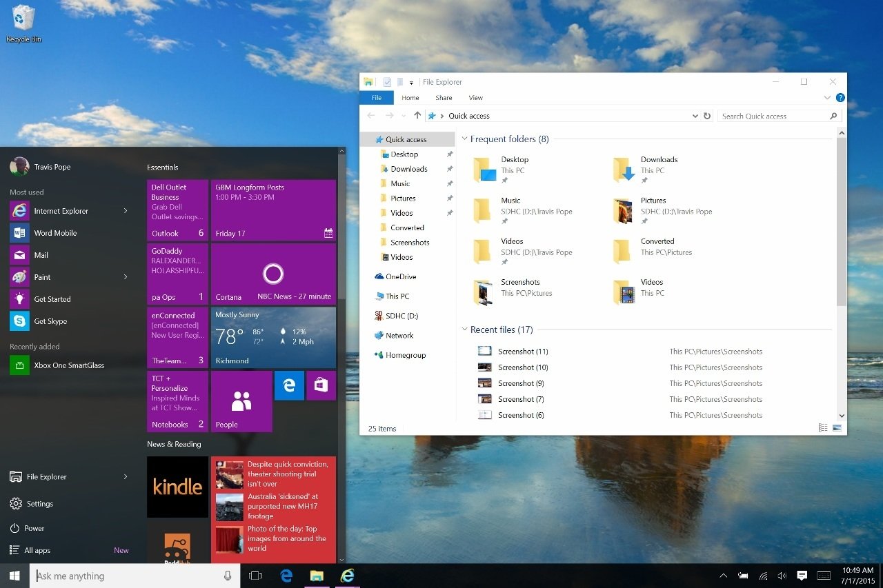This screenshot has width=883, height=588.
Task: Click the Cortana microphone icon
Action: [228, 576]
